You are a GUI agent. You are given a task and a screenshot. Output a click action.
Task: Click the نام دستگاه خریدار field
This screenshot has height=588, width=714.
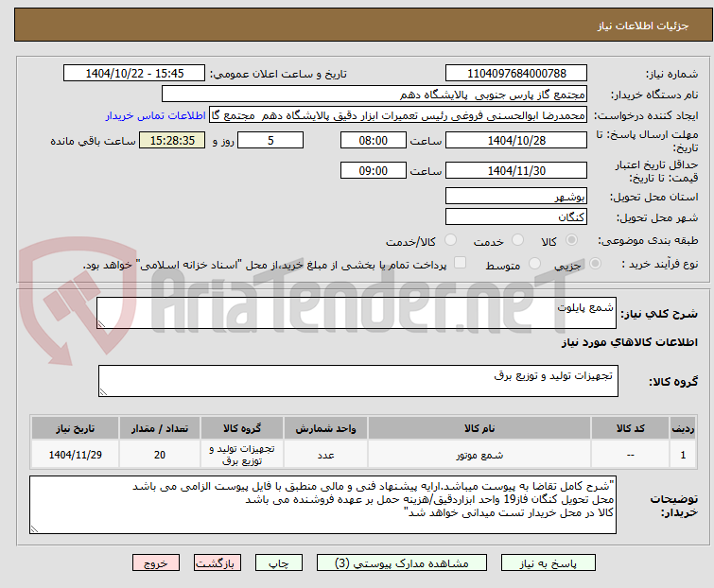tap(374, 95)
